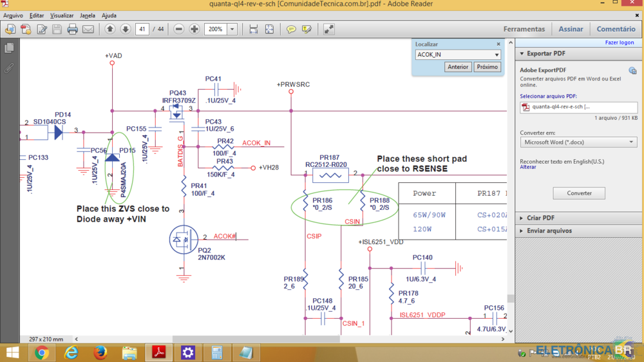The image size is (644, 362).
Task: Select the highlight text tool
Action: [307, 29]
